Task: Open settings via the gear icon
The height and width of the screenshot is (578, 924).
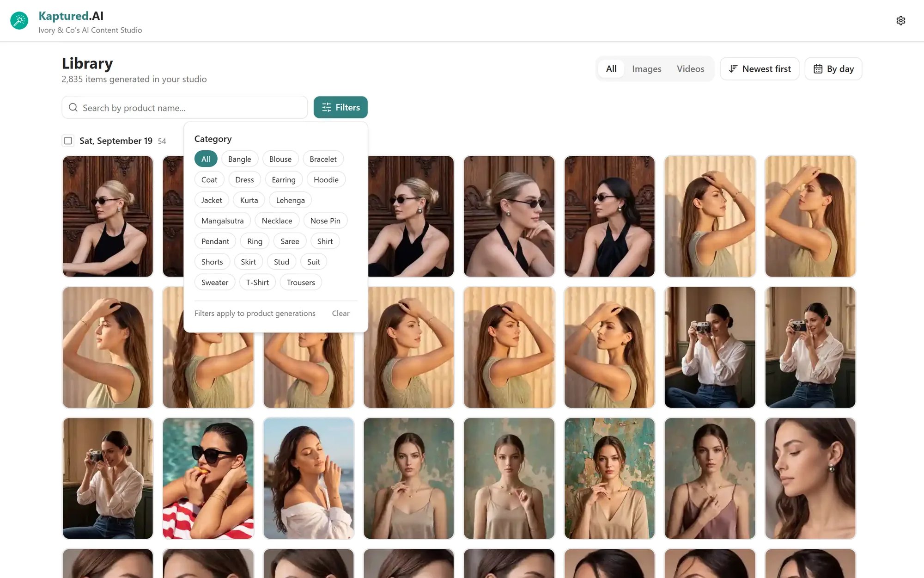Action: pyautogui.click(x=900, y=20)
